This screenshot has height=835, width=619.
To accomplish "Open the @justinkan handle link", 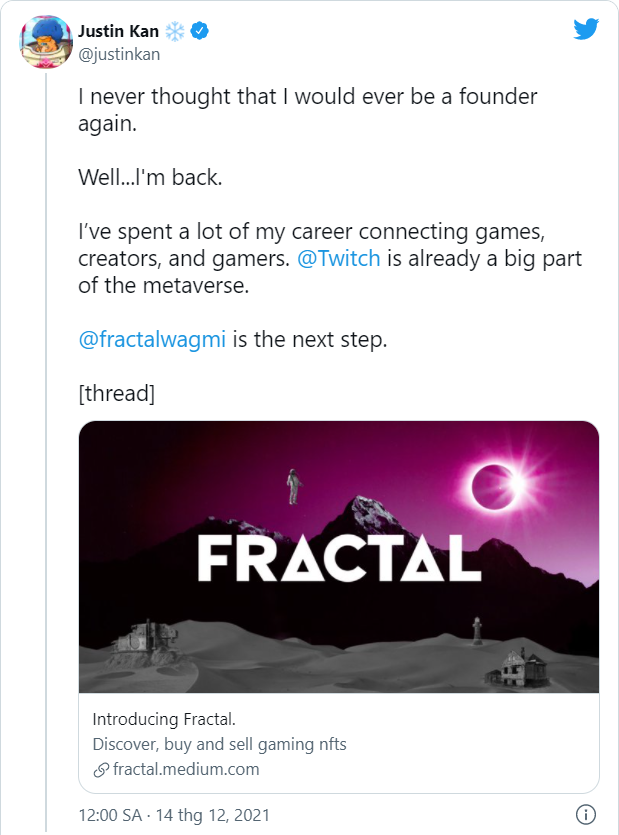I will point(118,54).
